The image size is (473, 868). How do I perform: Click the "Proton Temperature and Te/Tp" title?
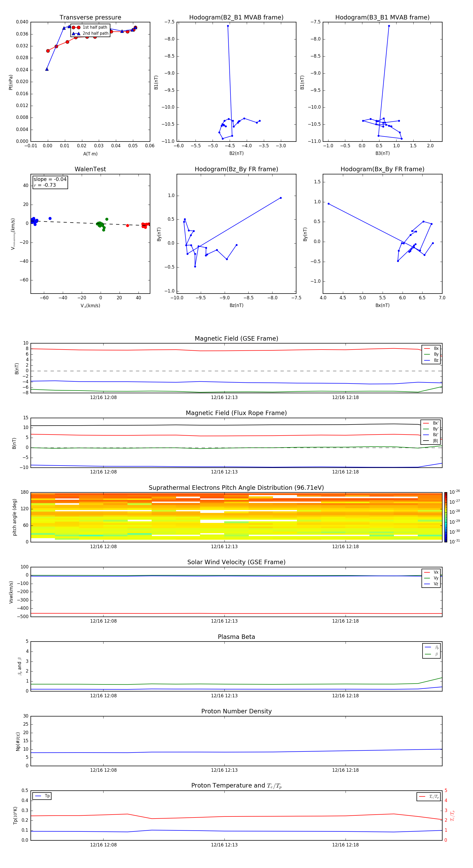[236, 786]
